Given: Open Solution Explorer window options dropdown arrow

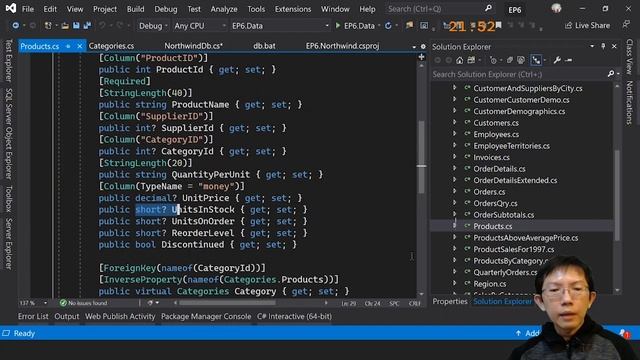Looking at the screenshot, I should pyautogui.click(x=592, y=47).
